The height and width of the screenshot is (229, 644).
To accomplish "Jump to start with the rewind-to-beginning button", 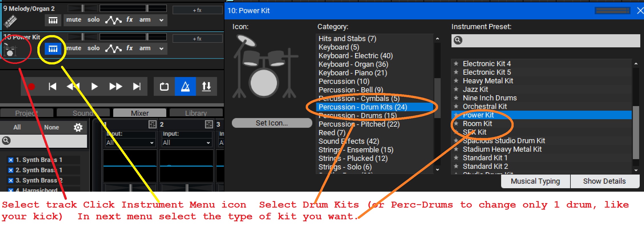I will coord(52,86).
